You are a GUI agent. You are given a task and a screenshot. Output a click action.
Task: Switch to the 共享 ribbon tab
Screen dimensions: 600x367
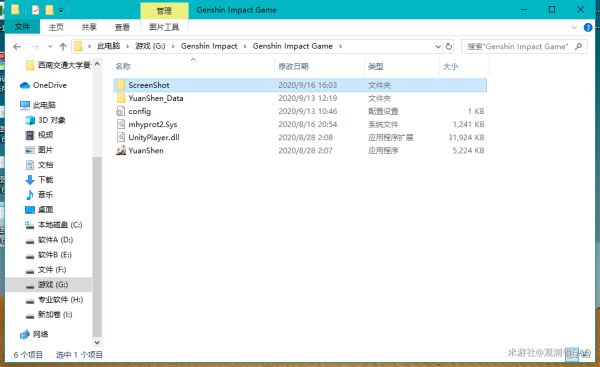tap(89, 27)
